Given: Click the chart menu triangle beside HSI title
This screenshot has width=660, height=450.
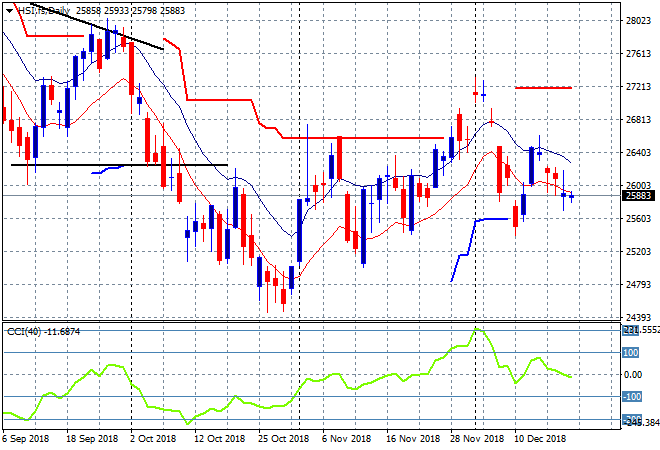Looking at the screenshot, I should click(x=9, y=11).
